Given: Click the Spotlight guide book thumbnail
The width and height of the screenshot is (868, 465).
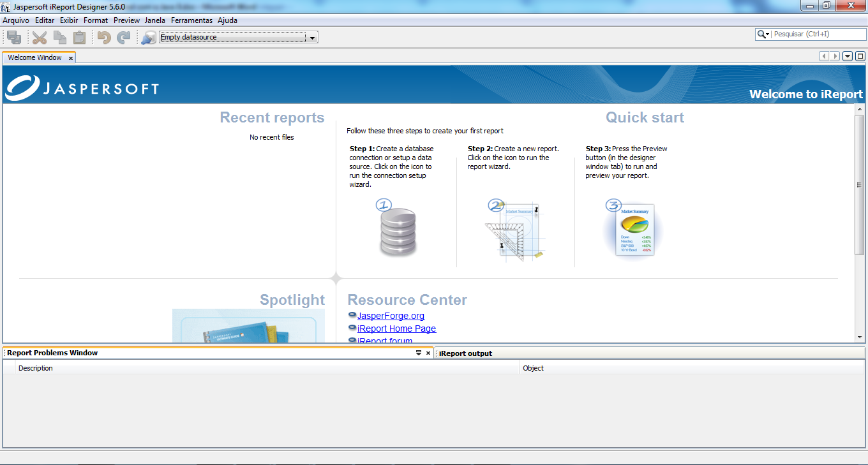Looking at the screenshot, I should click(249, 326).
